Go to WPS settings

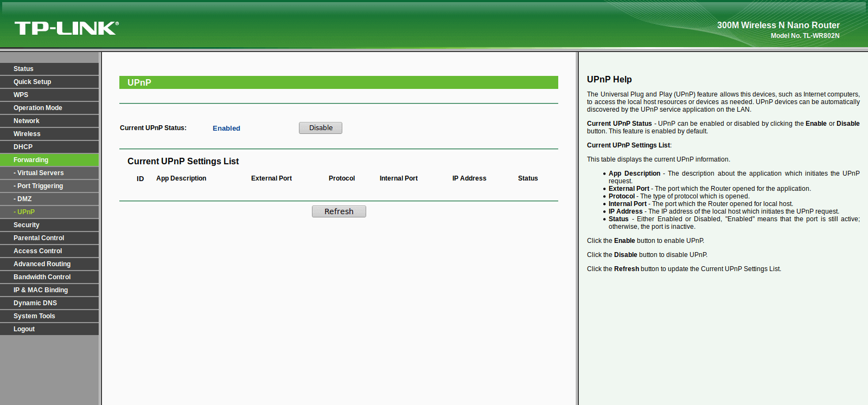click(x=49, y=95)
